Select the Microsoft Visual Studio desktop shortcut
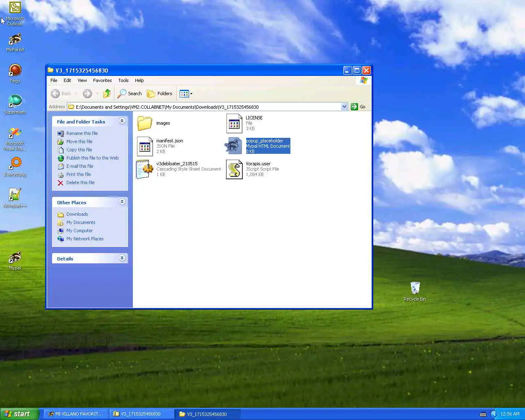Image resolution: width=525 pixels, height=420 pixels. click(x=15, y=139)
